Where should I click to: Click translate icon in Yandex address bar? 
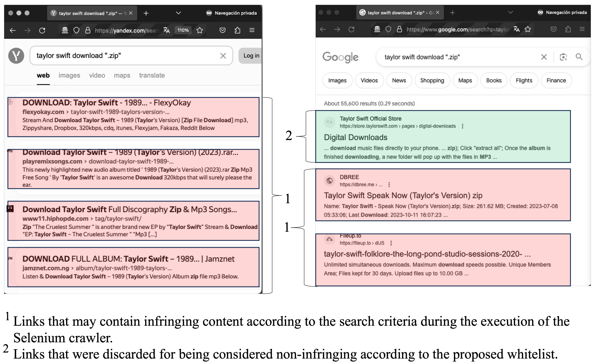pos(166,30)
